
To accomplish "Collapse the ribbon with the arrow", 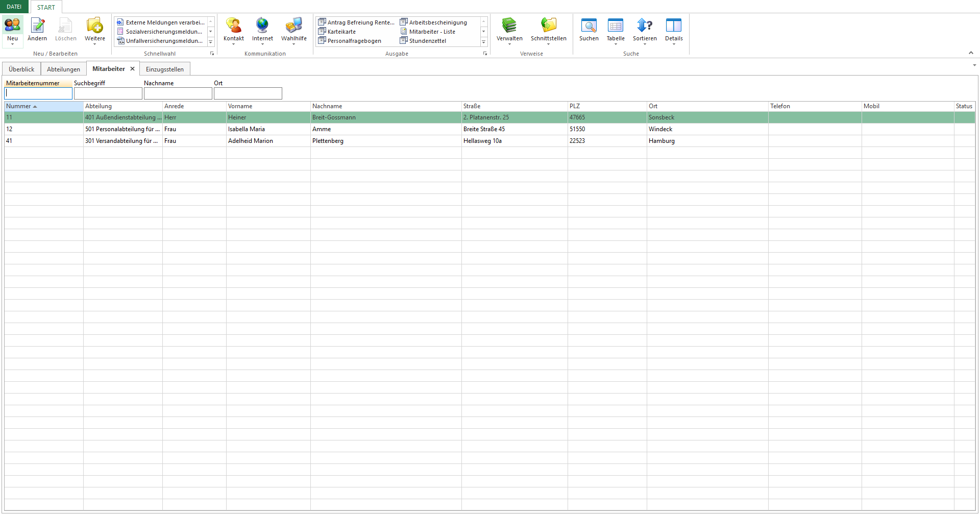I will (971, 53).
